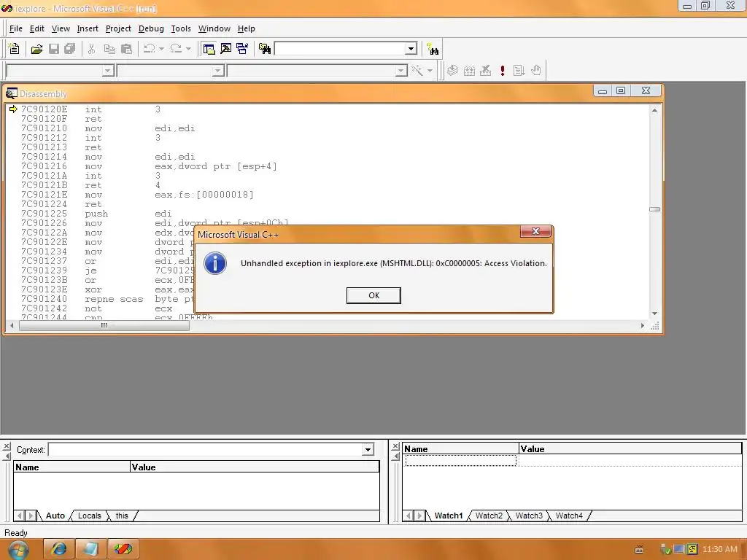The height and width of the screenshot is (560, 747).
Task: Click the Windows Start orb
Action: [18, 550]
